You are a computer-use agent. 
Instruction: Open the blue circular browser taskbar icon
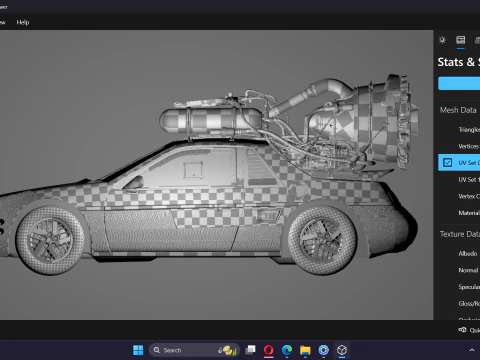click(323, 350)
